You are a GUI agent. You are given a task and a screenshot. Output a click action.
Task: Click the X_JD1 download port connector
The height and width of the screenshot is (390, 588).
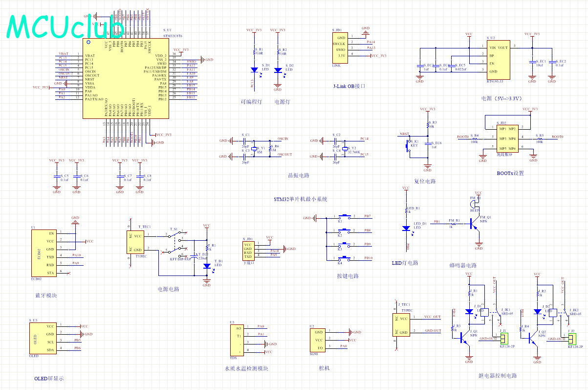click(x=248, y=251)
